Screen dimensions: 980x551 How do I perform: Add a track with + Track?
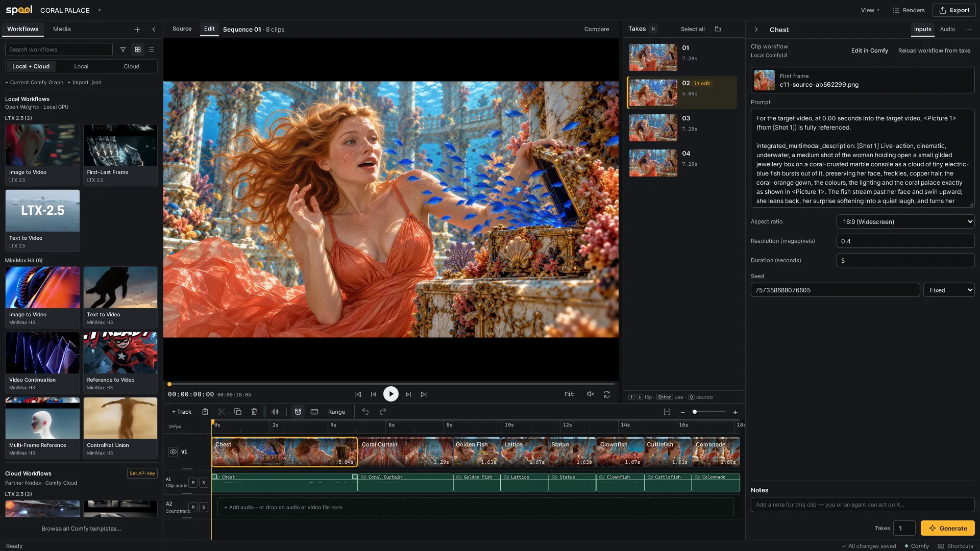pyautogui.click(x=182, y=412)
